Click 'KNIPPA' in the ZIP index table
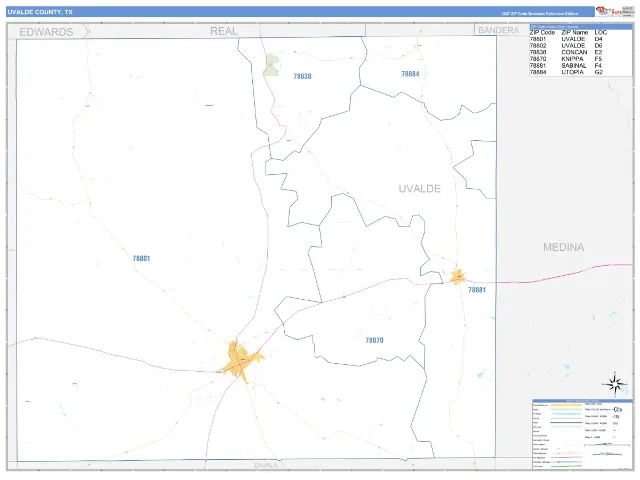The height and width of the screenshot is (480, 640). pos(572,59)
